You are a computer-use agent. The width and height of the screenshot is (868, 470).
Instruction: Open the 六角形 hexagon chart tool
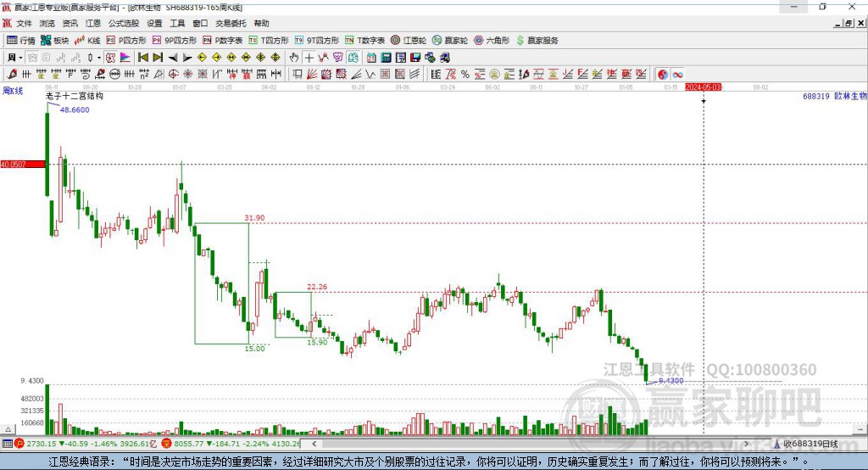492,41
